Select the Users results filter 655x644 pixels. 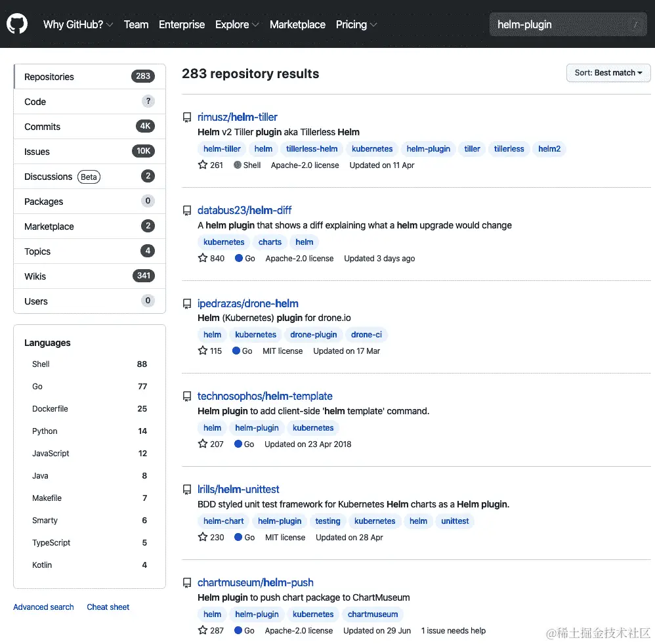coord(90,301)
